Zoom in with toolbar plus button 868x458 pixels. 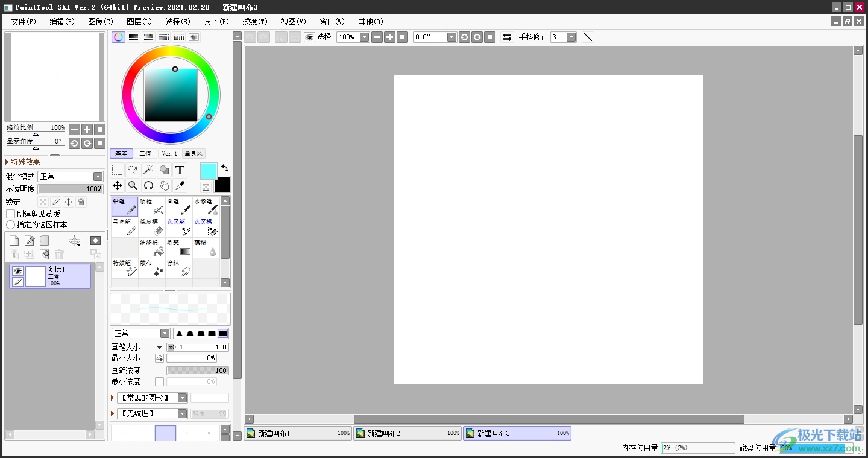[x=389, y=37]
